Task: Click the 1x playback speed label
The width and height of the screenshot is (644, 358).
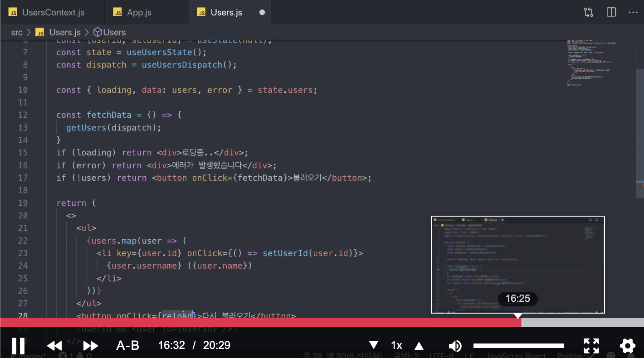Action: (x=396, y=345)
